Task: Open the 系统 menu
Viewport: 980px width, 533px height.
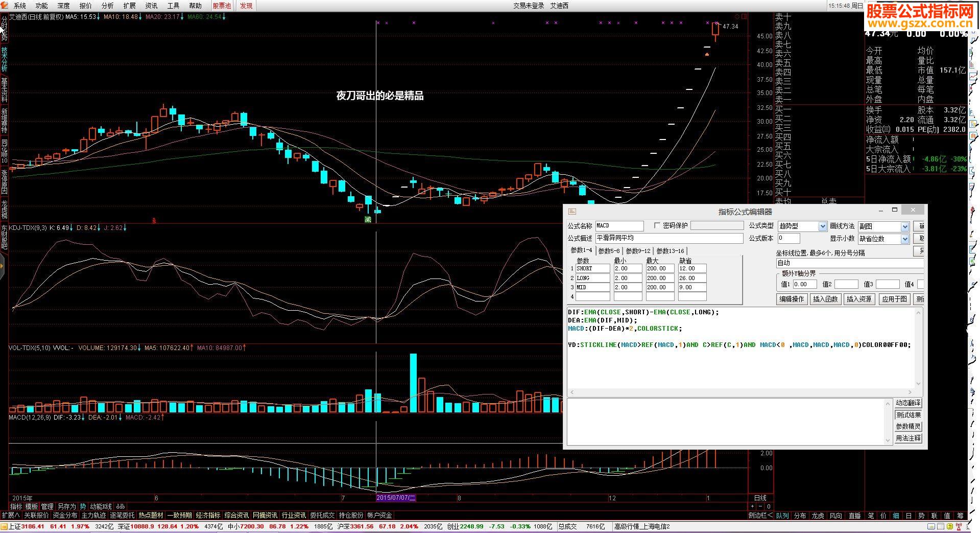Action: (20, 6)
